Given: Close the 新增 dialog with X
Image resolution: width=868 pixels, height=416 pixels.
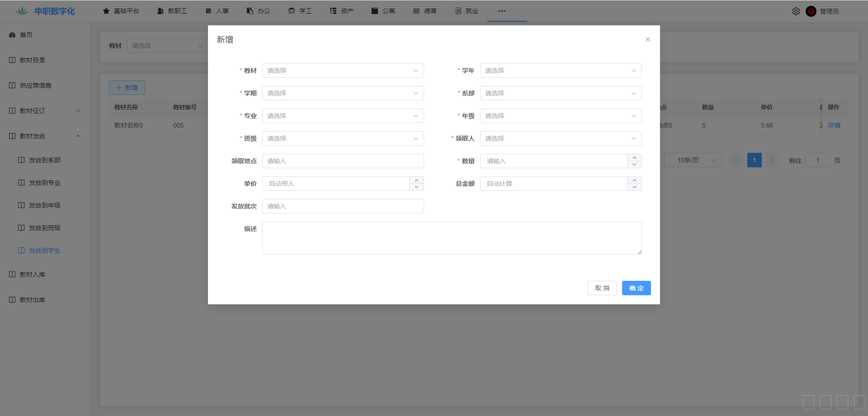Looking at the screenshot, I should coord(647,39).
